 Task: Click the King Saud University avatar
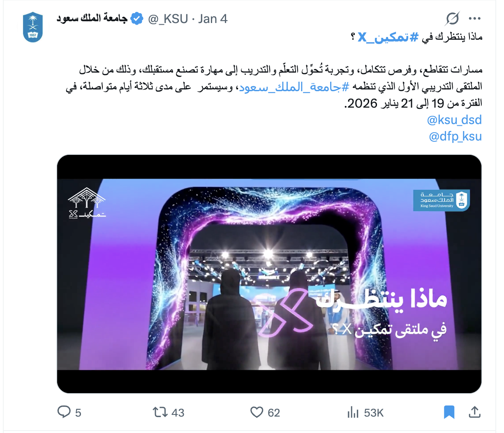(33, 27)
